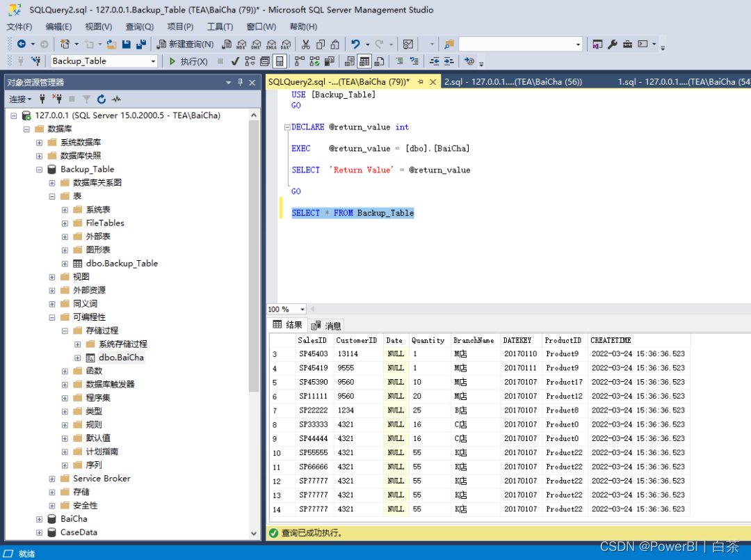Expand the 系统数据库 node
The height and width of the screenshot is (560, 751).
point(39,143)
